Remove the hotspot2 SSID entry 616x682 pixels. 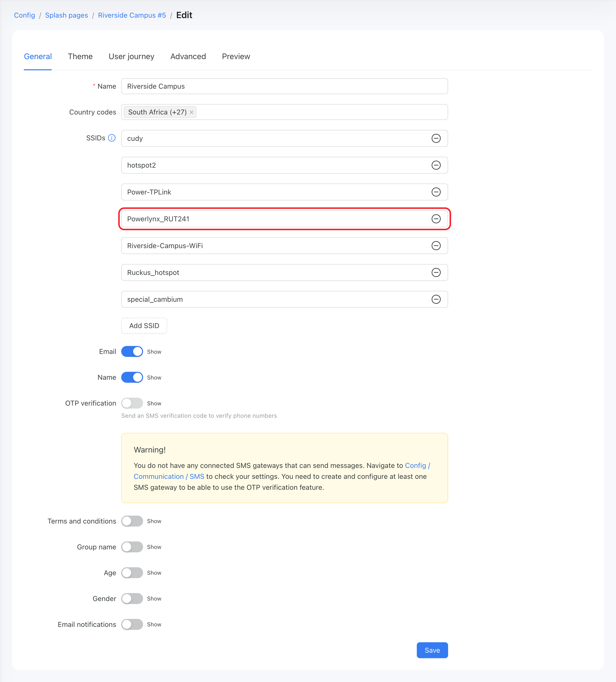436,165
